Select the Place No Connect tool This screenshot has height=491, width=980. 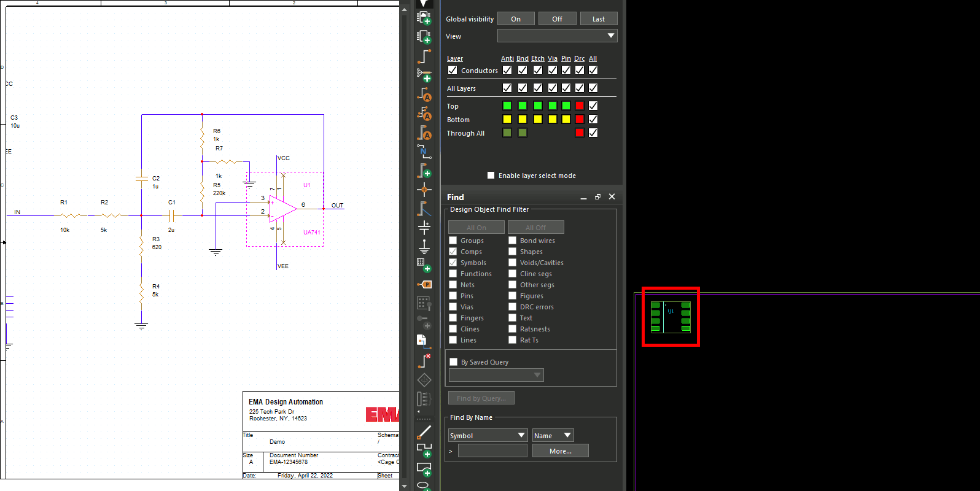click(x=424, y=361)
